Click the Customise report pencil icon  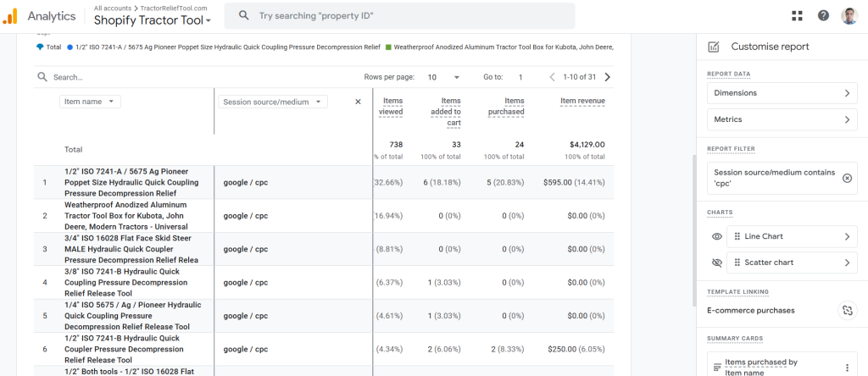(714, 47)
